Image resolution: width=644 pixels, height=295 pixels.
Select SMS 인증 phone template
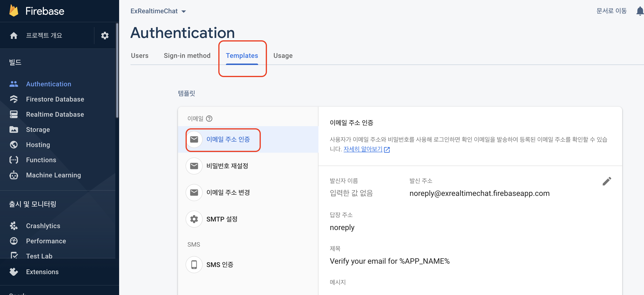[219, 264]
